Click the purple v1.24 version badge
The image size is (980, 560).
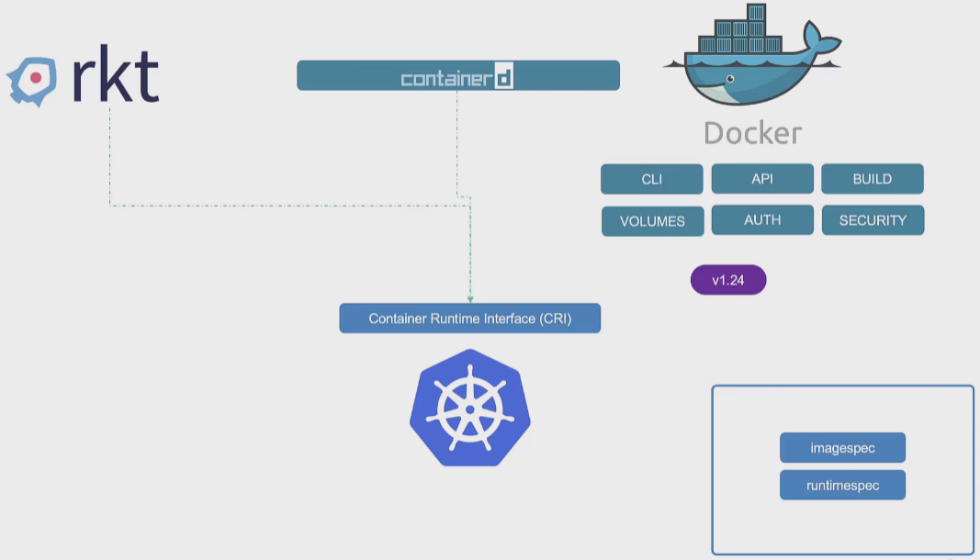727,280
